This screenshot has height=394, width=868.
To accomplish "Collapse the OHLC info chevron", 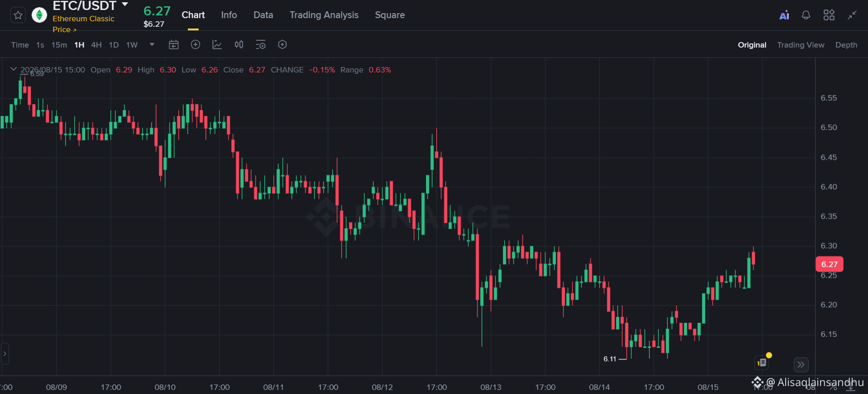I will click(x=14, y=69).
